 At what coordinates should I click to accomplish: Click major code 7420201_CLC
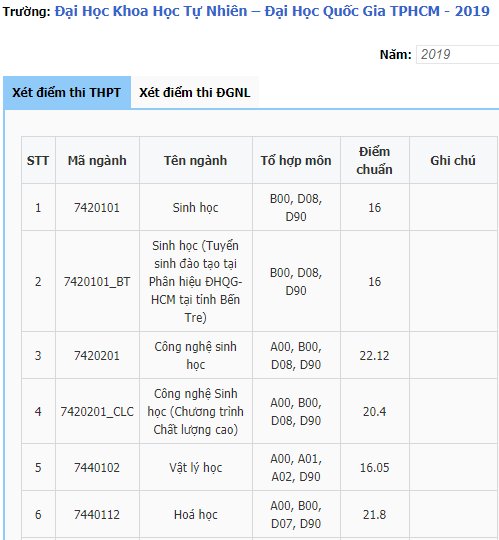pyautogui.click(x=97, y=411)
